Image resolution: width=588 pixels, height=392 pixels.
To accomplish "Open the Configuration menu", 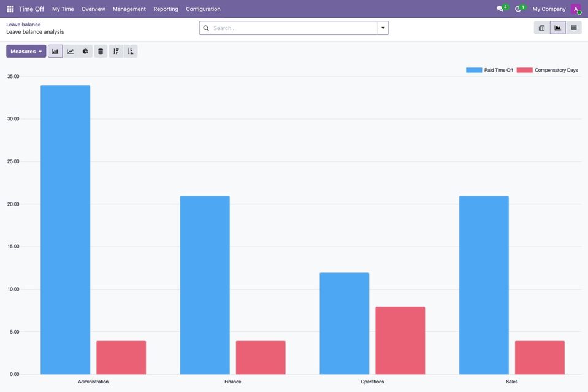I will 203,9.
